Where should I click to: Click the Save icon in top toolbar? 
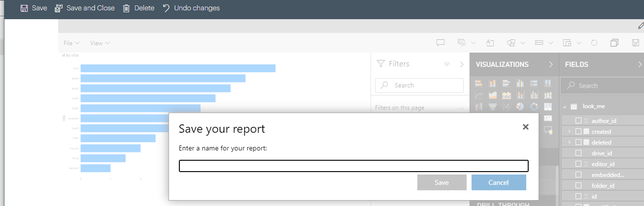coord(24,8)
